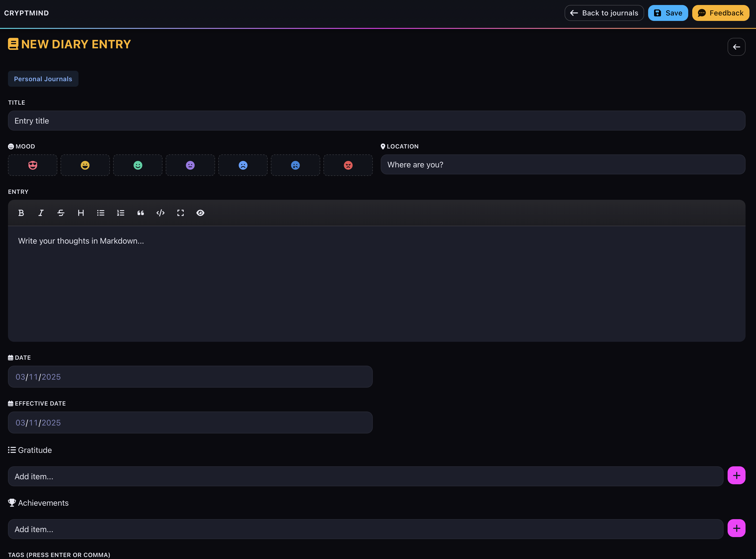The image size is (756, 559).
Task: Select the strikethrough formatting icon
Action: [61, 213]
